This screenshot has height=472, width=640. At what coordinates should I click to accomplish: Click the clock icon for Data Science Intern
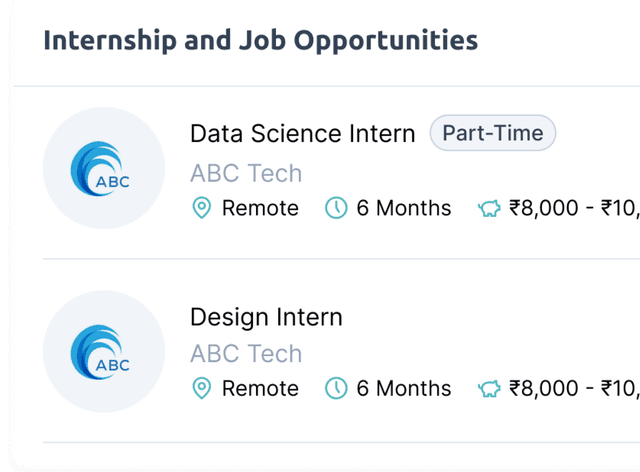336,208
